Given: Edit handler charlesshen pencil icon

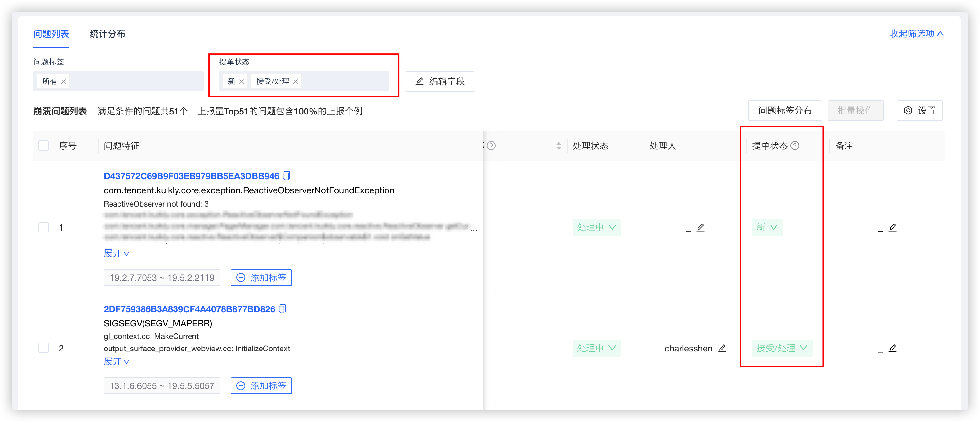Looking at the screenshot, I should pos(722,348).
